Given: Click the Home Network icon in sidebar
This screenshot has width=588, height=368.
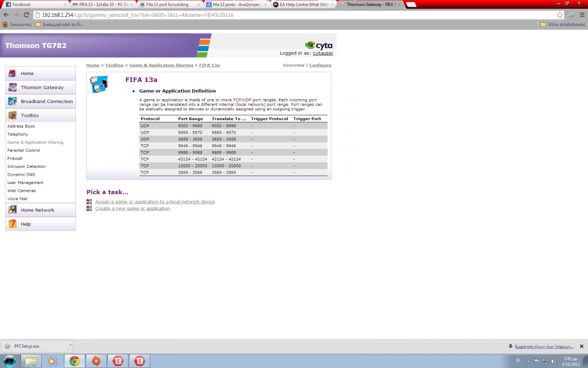Looking at the screenshot, I should coord(13,210).
